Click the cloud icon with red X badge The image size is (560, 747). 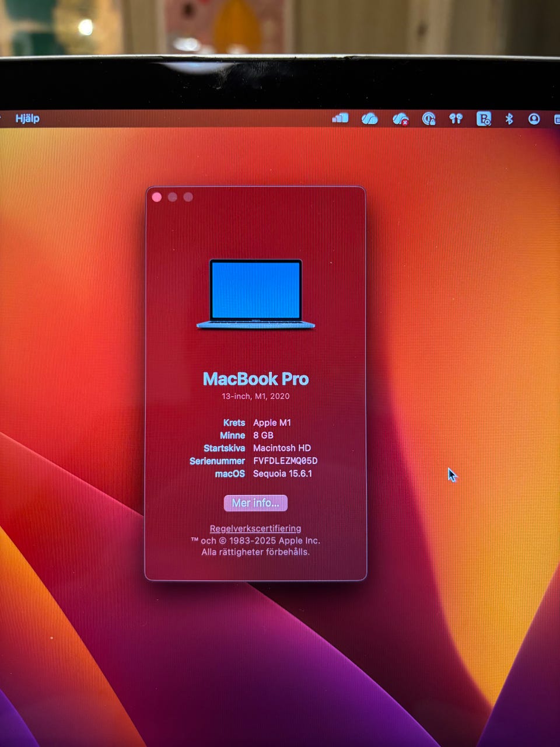[x=400, y=119]
